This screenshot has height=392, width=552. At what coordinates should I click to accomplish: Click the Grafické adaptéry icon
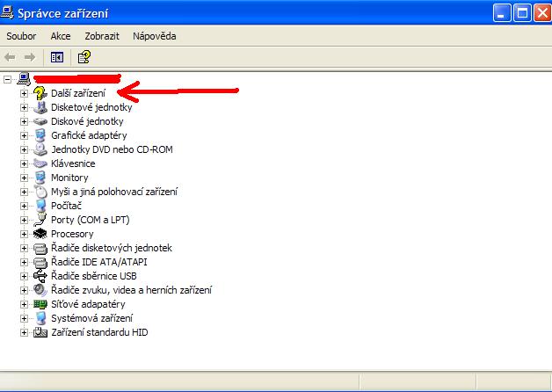point(40,135)
